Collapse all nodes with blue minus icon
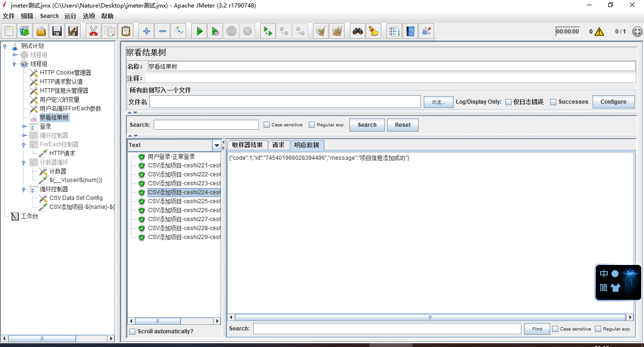 pos(162,32)
